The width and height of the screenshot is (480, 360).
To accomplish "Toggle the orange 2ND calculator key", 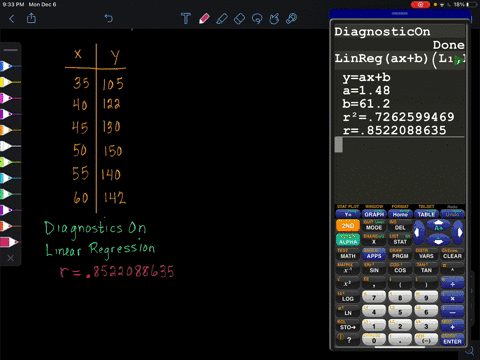I will point(348,226).
